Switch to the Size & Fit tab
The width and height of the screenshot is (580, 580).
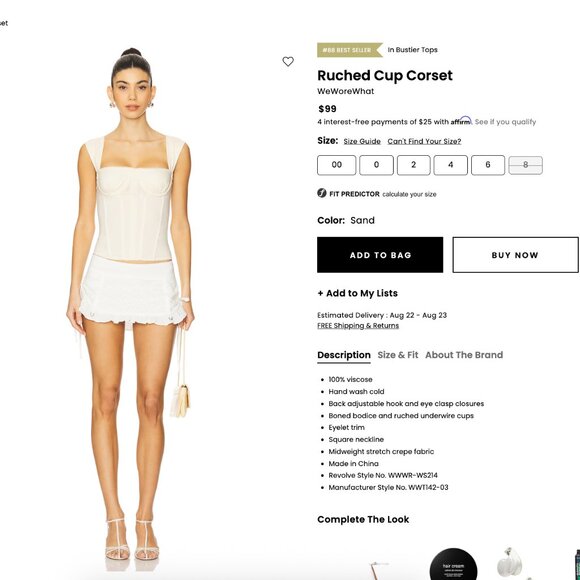point(398,355)
